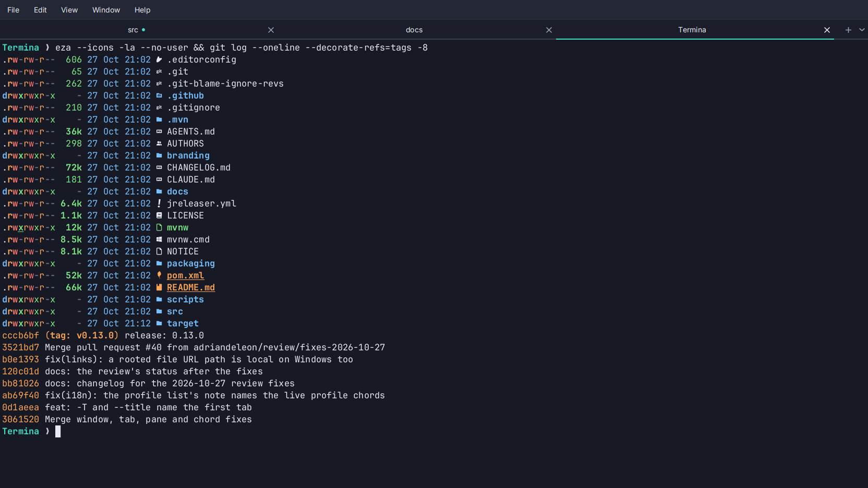Add a new tab with plus icon

pyautogui.click(x=848, y=30)
